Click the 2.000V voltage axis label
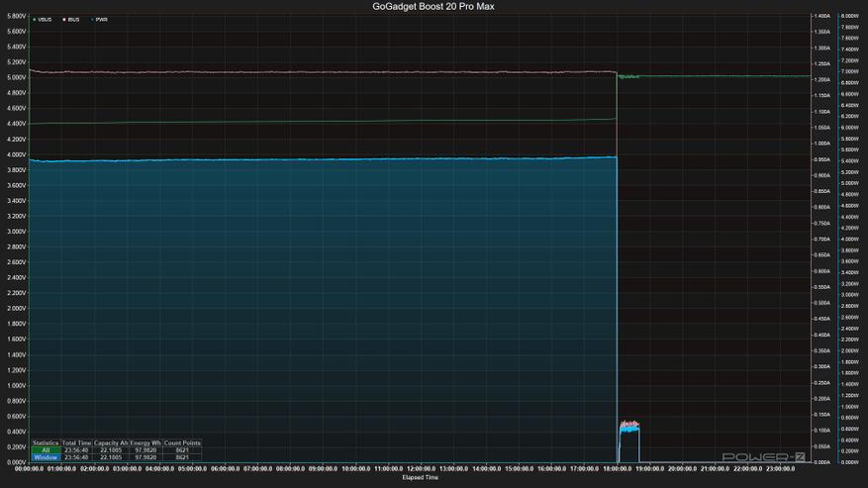The height and width of the screenshot is (488, 868). tap(16, 309)
